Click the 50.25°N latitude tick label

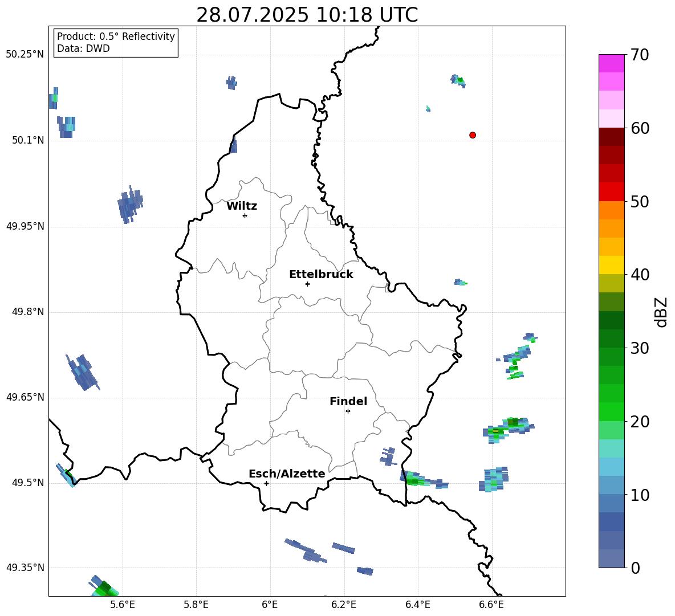(x=25, y=55)
